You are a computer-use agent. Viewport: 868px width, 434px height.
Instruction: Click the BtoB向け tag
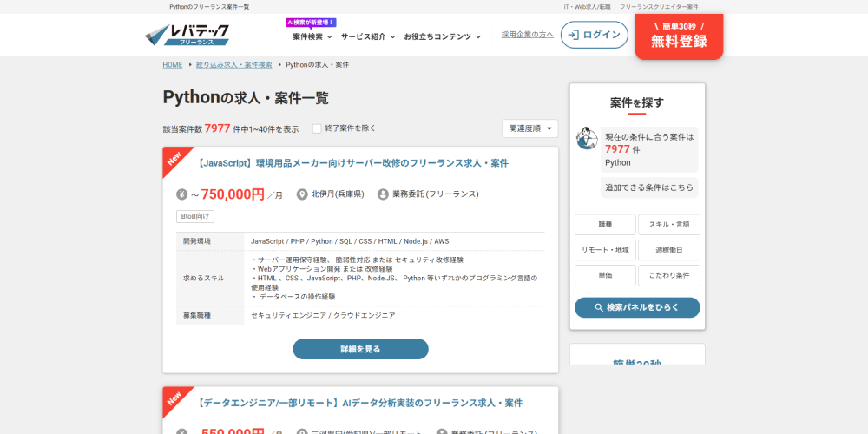[x=195, y=216]
